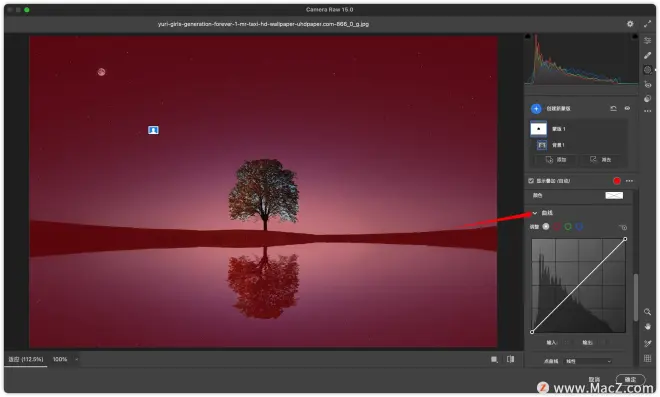Screen dimensions: 660x397
Task: Select the Fit (112.5%) zoom option
Action: coord(26,359)
